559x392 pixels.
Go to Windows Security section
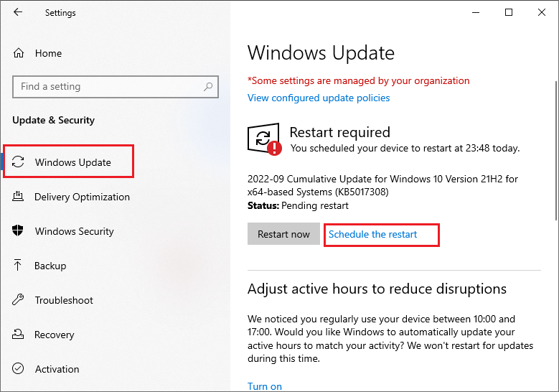click(x=74, y=231)
